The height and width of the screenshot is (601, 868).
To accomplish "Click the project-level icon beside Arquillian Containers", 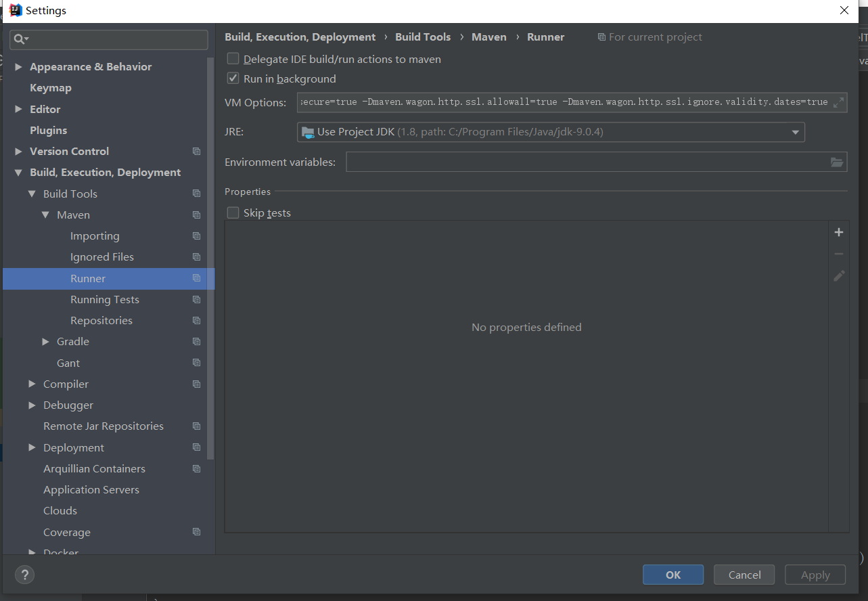I will [x=196, y=469].
